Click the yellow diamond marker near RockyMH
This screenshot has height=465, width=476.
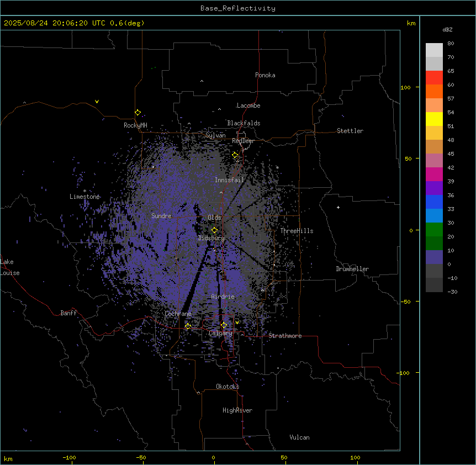138,112
